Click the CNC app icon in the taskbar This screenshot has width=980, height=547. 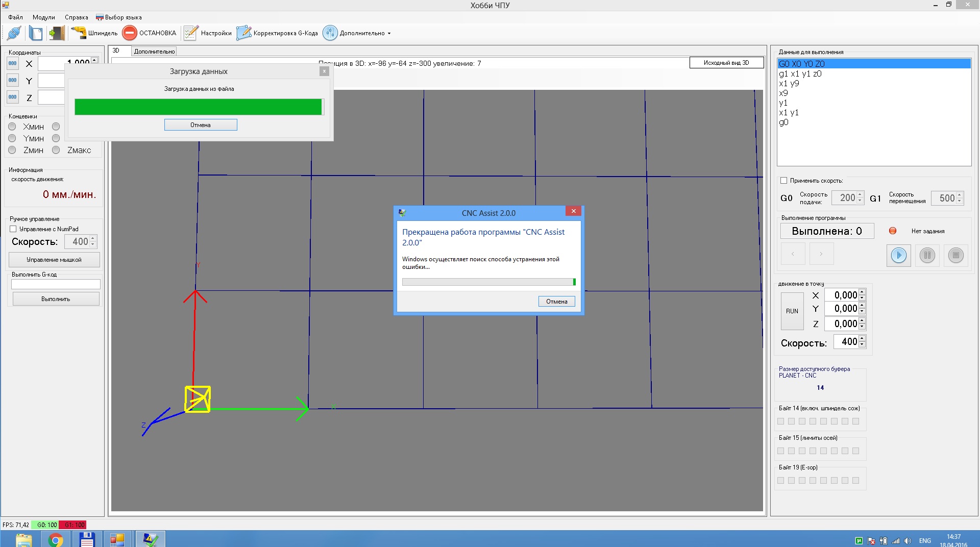(x=150, y=539)
